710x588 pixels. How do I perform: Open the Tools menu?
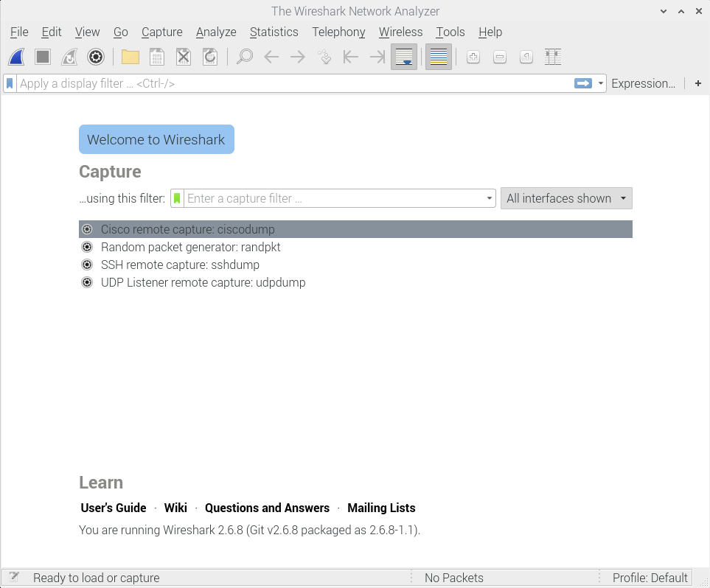[x=450, y=32]
